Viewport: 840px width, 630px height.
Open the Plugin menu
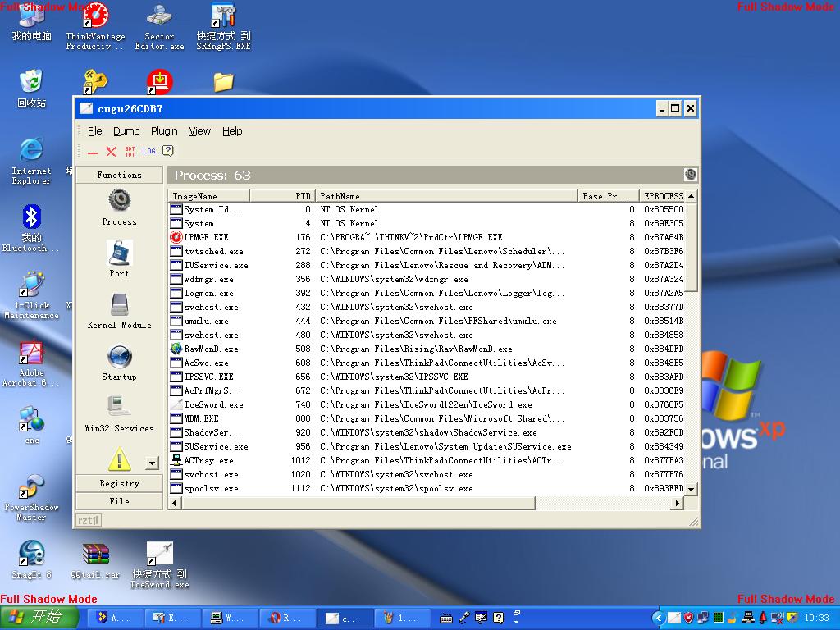[x=164, y=131]
